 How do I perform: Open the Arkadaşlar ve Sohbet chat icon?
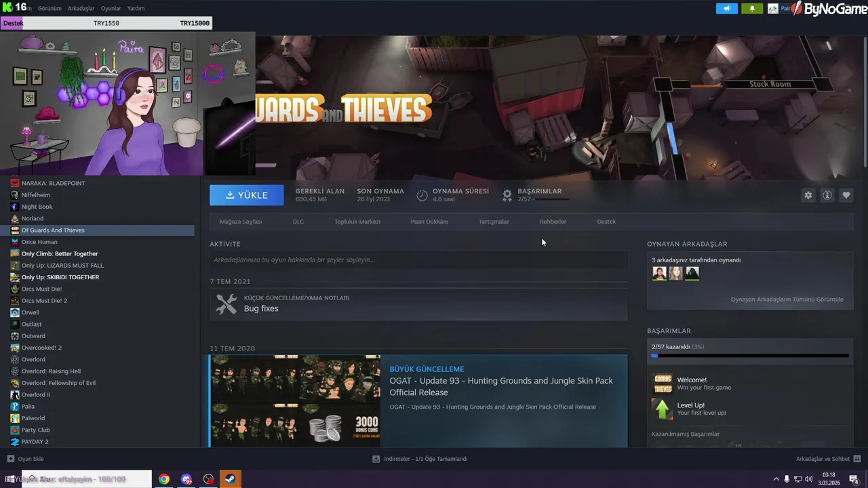click(x=857, y=459)
